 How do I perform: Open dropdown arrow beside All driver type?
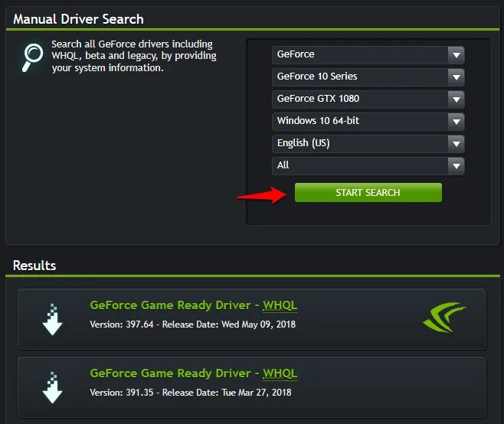[456, 166]
